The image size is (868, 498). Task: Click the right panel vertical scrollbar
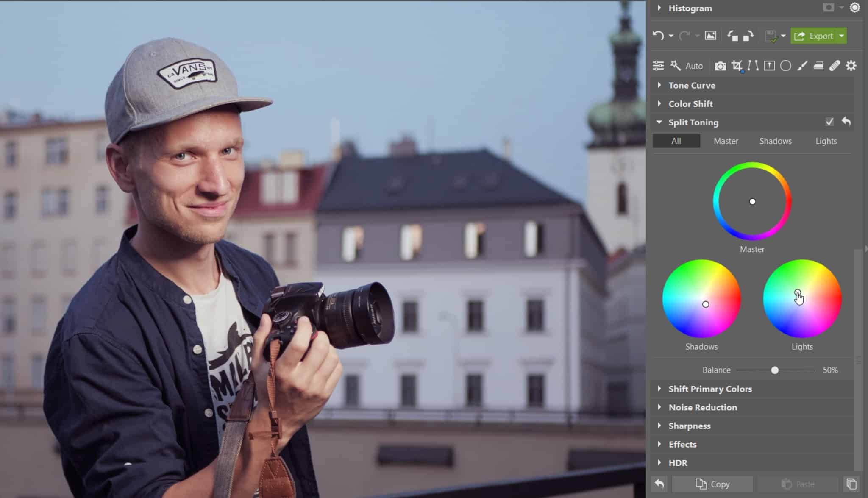click(x=859, y=360)
